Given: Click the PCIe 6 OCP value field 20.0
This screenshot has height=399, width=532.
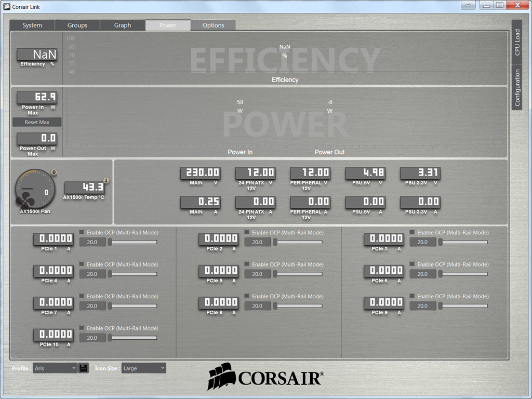Looking at the screenshot, I should click(x=423, y=274).
